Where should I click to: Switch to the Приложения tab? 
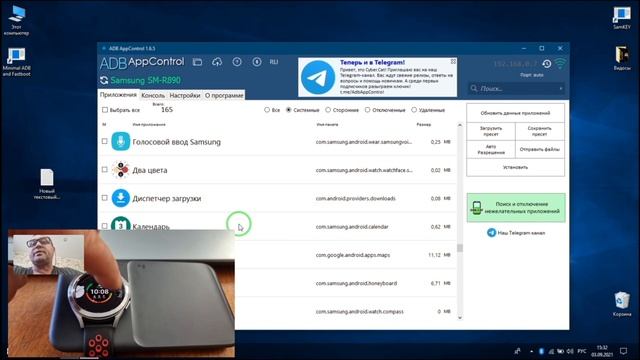[x=118, y=95]
